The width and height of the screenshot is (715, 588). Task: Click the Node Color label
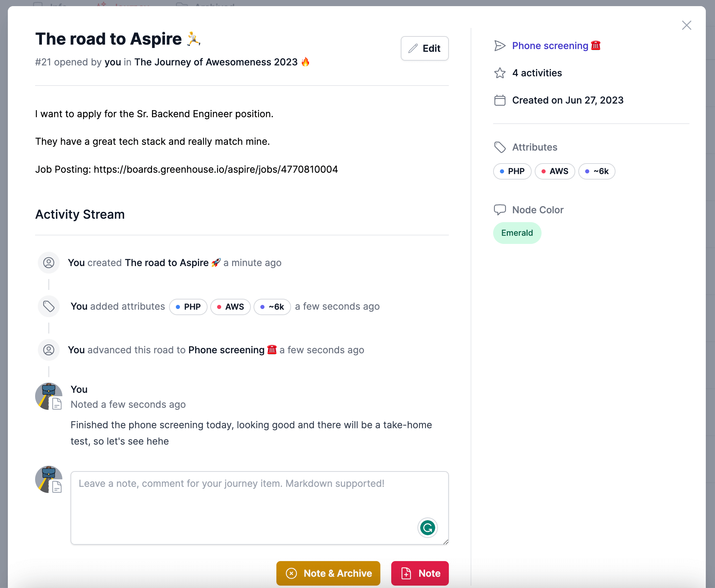tap(538, 210)
